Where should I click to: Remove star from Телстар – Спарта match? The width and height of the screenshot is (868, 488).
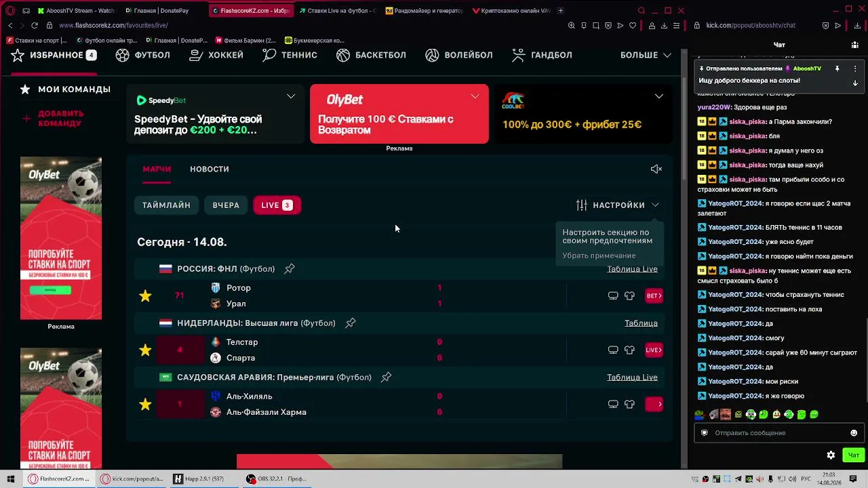[x=145, y=350]
